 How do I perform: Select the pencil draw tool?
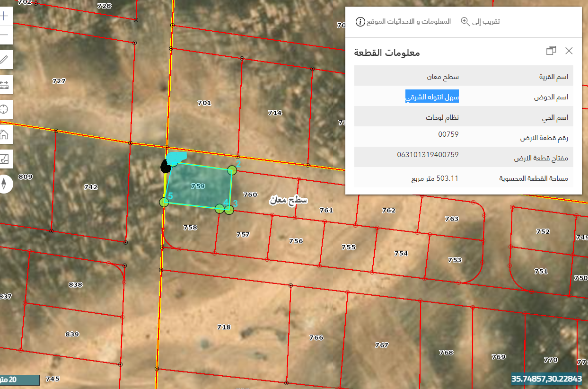pos(4,60)
